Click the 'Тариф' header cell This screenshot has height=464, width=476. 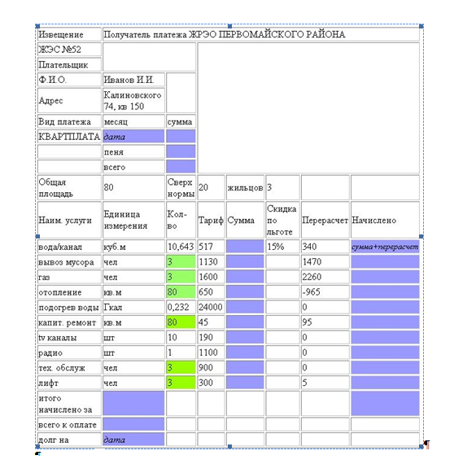tap(211, 220)
